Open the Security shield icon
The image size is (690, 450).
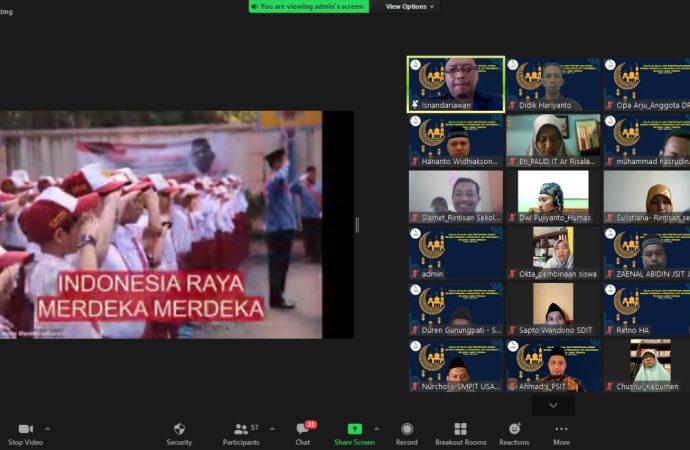coord(179,428)
